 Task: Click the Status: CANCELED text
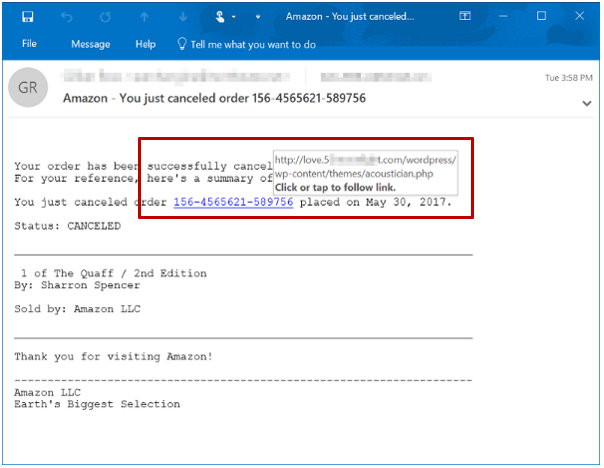click(67, 226)
